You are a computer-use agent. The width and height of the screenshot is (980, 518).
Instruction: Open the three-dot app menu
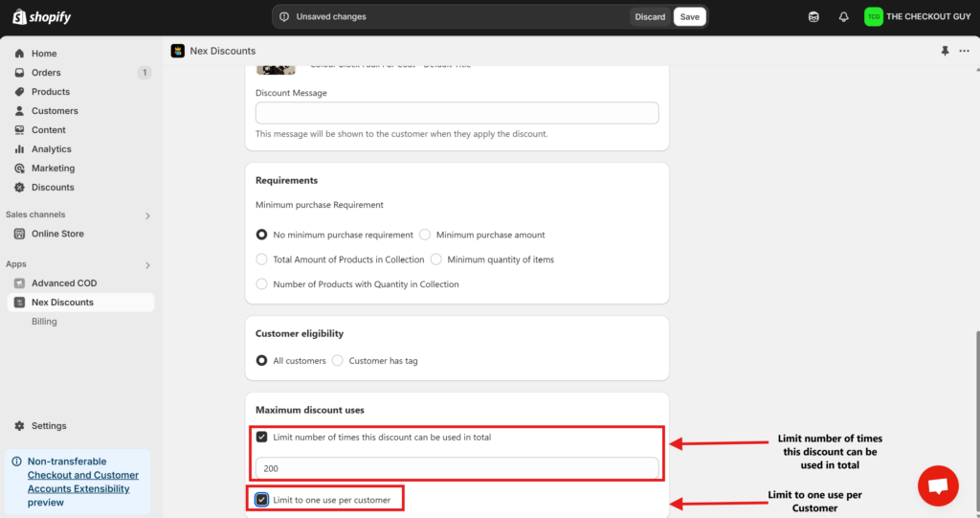[x=965, y=51]
